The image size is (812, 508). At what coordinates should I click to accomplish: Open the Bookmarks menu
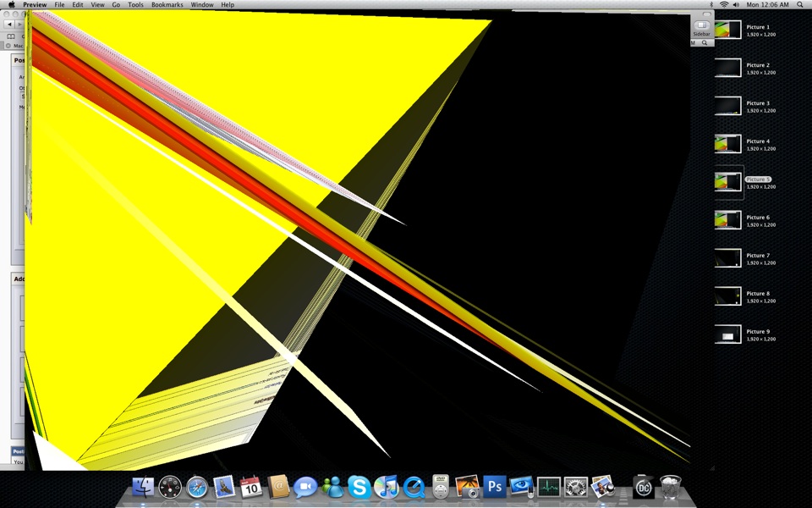coord(167,4)
